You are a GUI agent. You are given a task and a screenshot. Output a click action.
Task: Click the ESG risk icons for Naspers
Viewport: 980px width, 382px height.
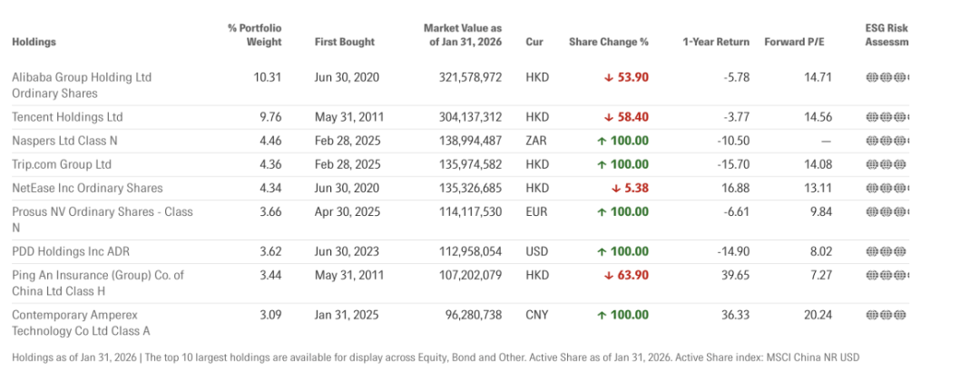[887, 141]
